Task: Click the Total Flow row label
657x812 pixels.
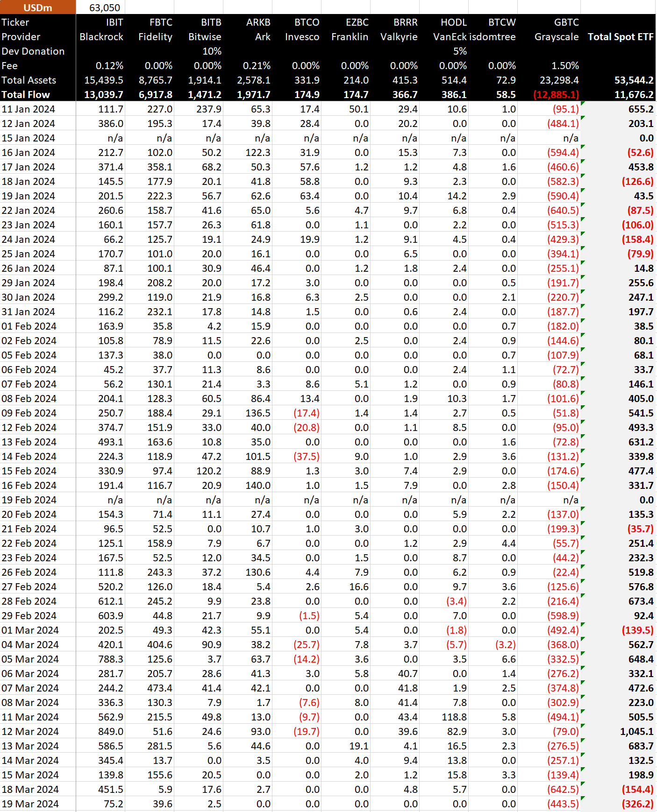Action: (26, 95)
